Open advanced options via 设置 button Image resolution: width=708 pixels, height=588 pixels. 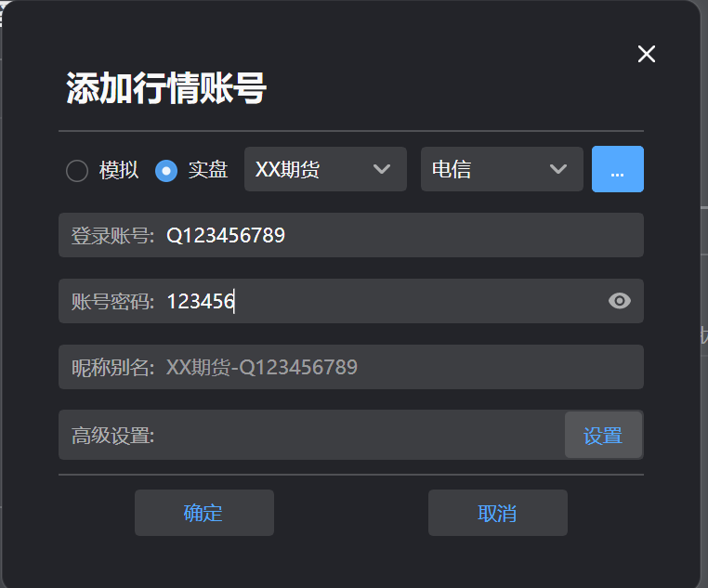click(603, 435)
